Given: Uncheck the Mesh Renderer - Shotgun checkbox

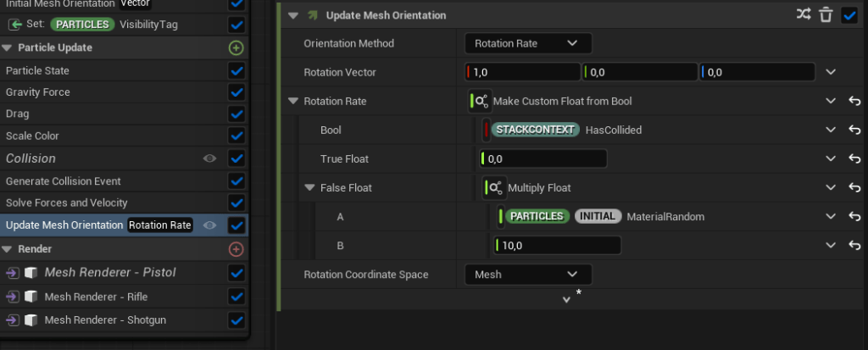Looking at the screenshot, I should coord(236,320).
